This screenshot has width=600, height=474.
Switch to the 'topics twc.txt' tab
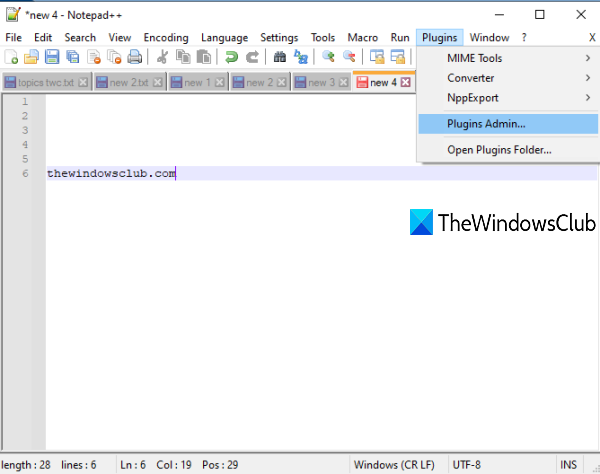click(x=47, y=82)
